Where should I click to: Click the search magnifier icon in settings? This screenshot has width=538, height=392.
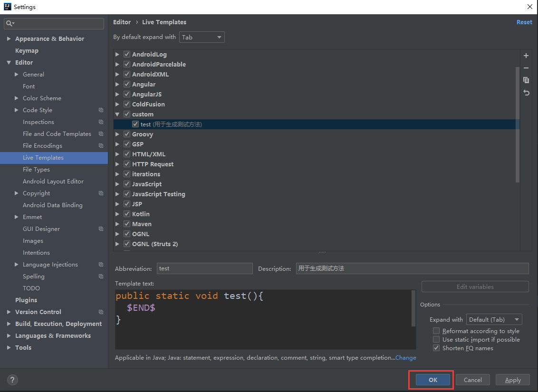pyautogui.click(x=10, y=23)
